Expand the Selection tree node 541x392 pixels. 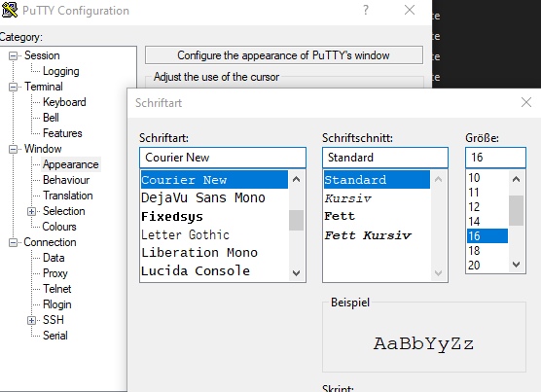tap(31, 211)
